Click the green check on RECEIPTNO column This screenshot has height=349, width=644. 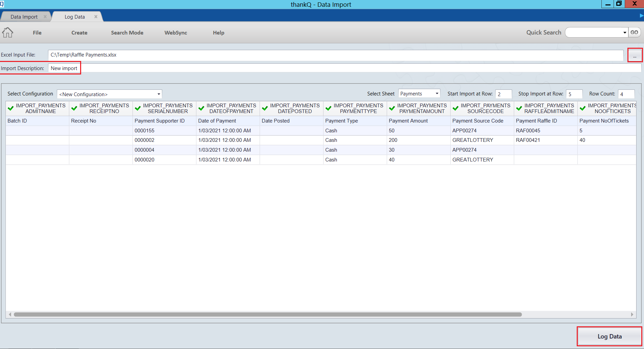click(x=74, y=108)
